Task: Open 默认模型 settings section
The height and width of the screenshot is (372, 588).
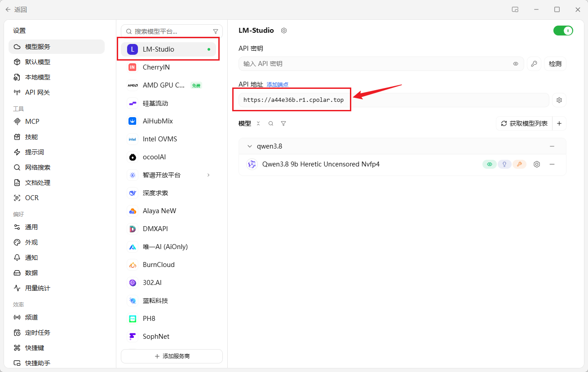Action: pyautogui.click(x=57, y=62)
